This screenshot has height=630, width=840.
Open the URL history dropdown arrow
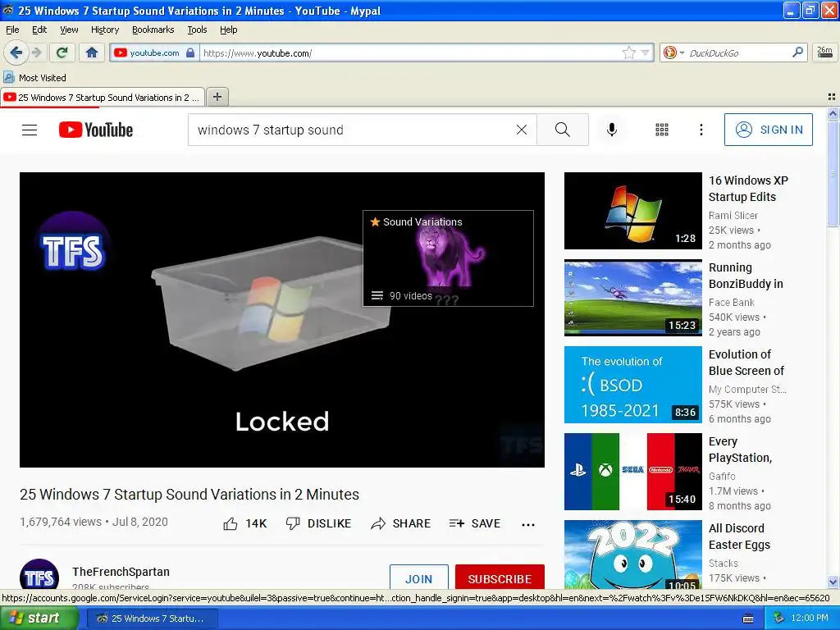(x=645, y=52)
